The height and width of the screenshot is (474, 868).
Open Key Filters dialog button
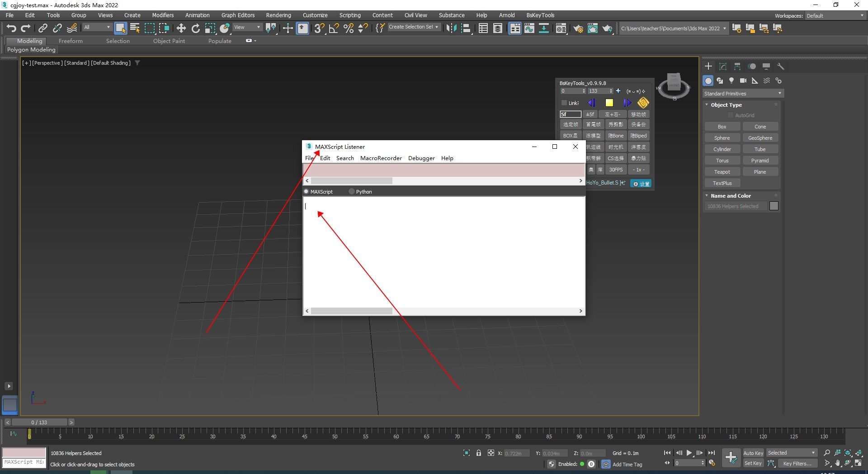[797, 464]
